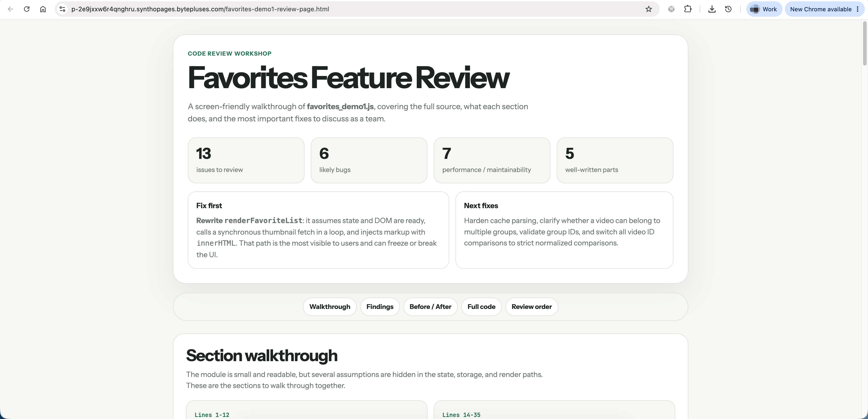The width and height of the screenshot is (868, 419).
Task: Click the Favorites Feature Review title
Action: 348,78
